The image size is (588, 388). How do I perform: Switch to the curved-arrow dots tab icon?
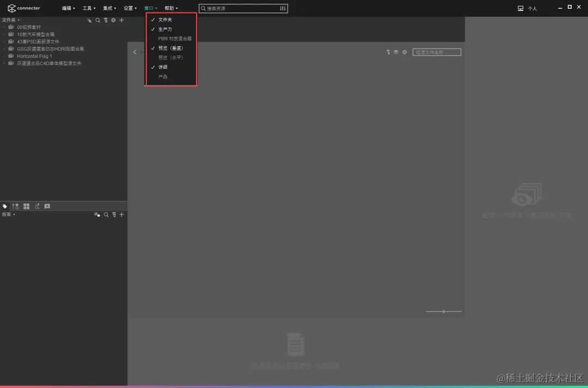coord(37,206)
